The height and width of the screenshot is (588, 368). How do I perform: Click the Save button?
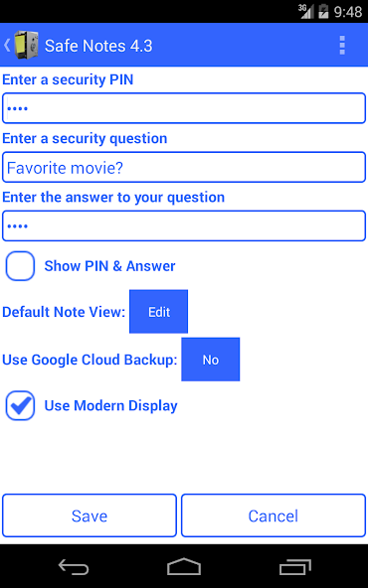90,515
